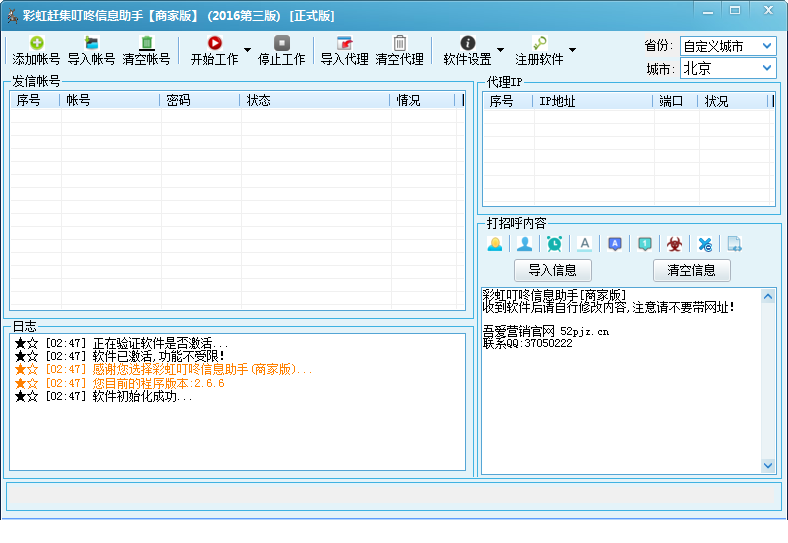
Task: Click log line 软件已激活,功能不受限
Action: click(x=119, y=356)
